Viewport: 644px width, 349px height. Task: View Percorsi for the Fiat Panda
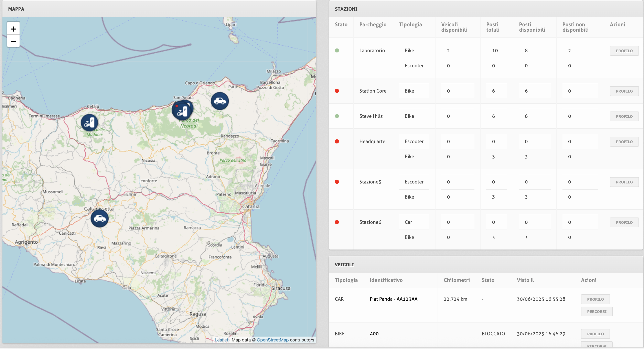coord(597,311)
